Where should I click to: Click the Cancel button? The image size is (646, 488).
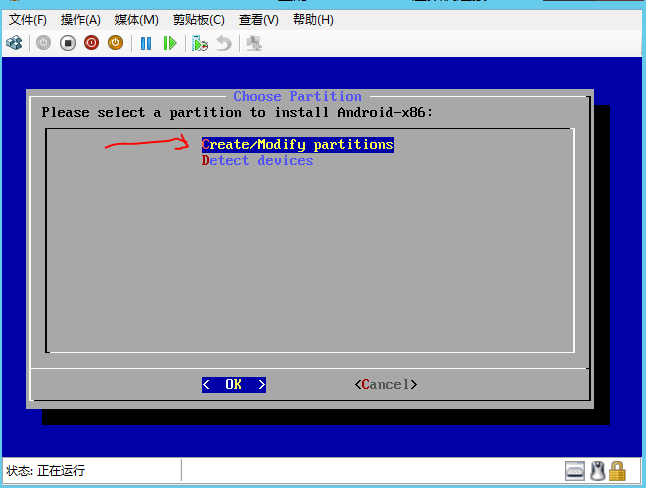tap(386, 385)
